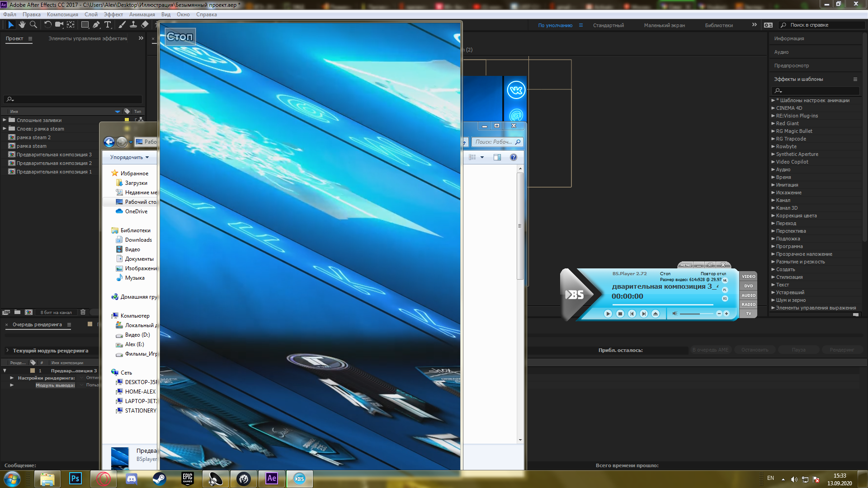Viewport: 868px width, 488px height.
Task: Switch to the Стандартный workspace tab
Action: [608, 25]
